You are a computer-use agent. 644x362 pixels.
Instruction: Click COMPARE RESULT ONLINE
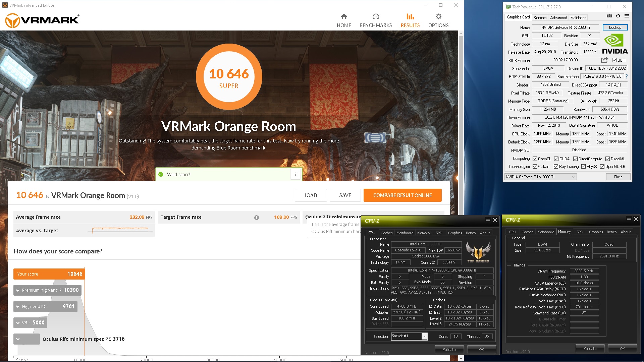point(402,195)
